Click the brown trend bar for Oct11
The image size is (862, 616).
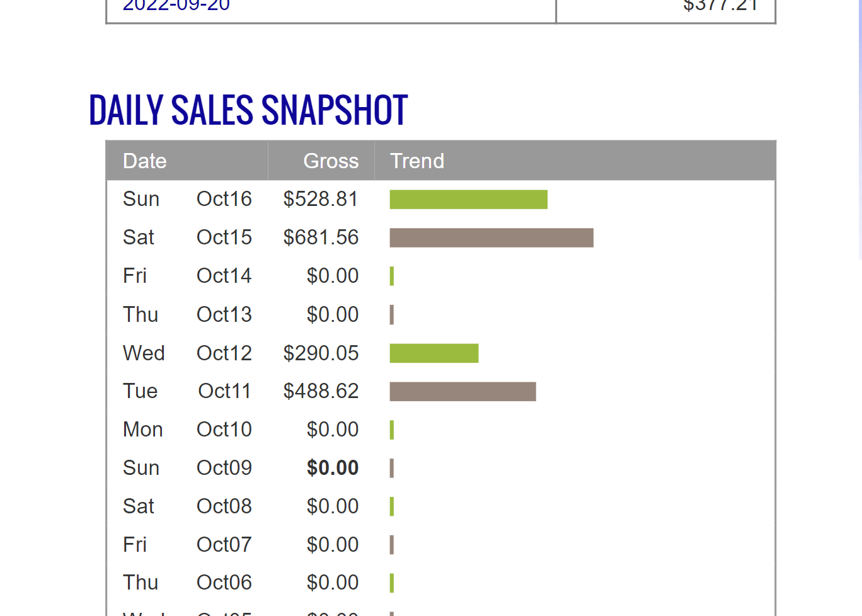pos(463,392)
